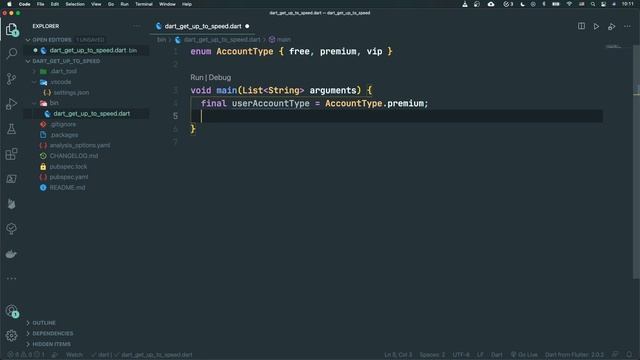This screenshot has width=640, height=360.
Task: Select analysis_options.yaml in the file tree
Action: (80, 145)
